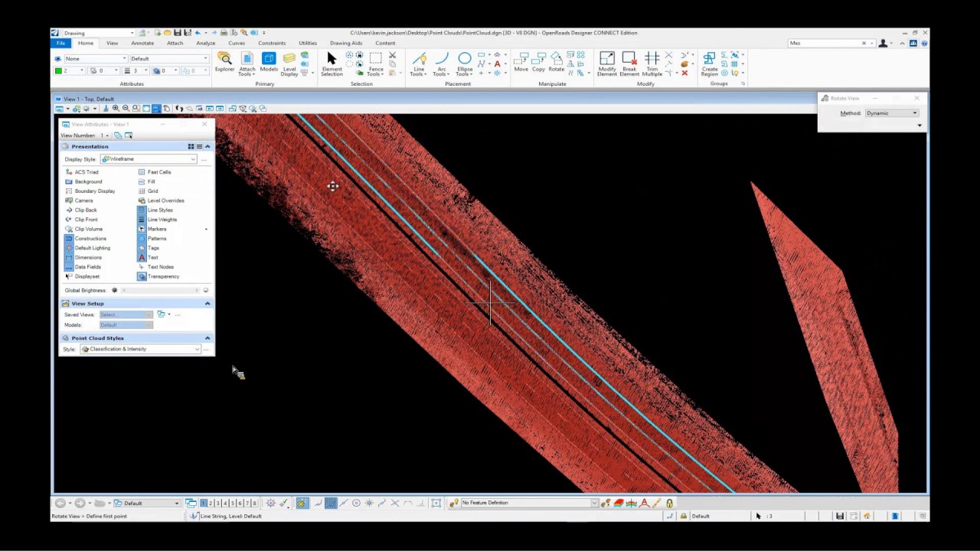Choose the Move tool
The height and width of the screenshot is (551, 980).
coord(521,63)
